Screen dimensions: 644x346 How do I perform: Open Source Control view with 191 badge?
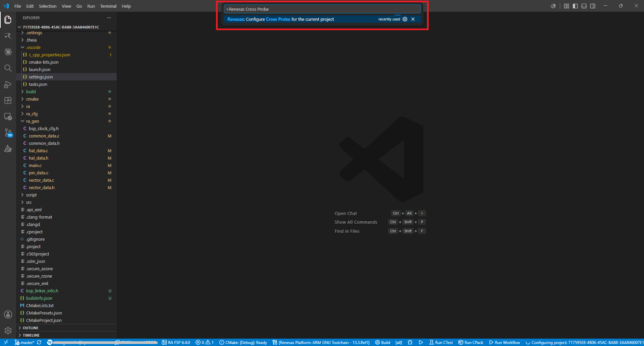(x=8, y=132)
